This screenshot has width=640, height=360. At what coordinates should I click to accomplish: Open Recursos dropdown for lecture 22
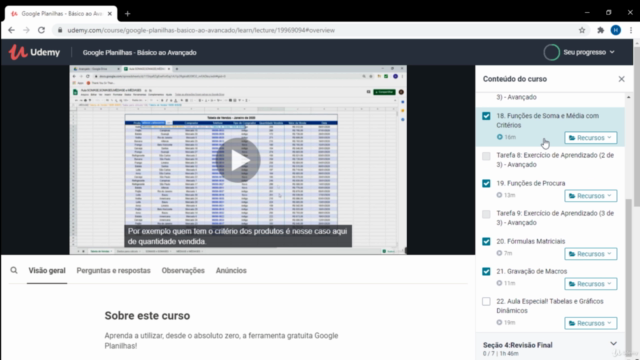pos(591,323)
